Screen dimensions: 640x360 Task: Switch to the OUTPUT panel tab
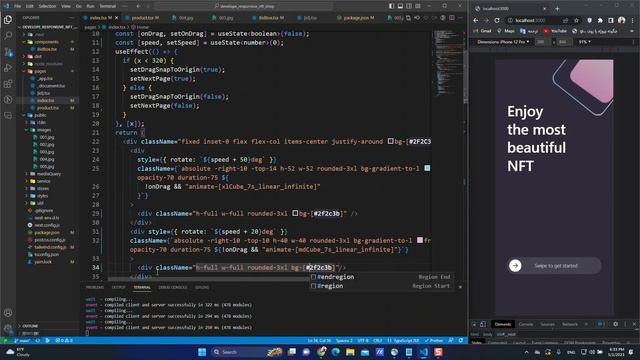pyautogui.click(x=119, y=287)
